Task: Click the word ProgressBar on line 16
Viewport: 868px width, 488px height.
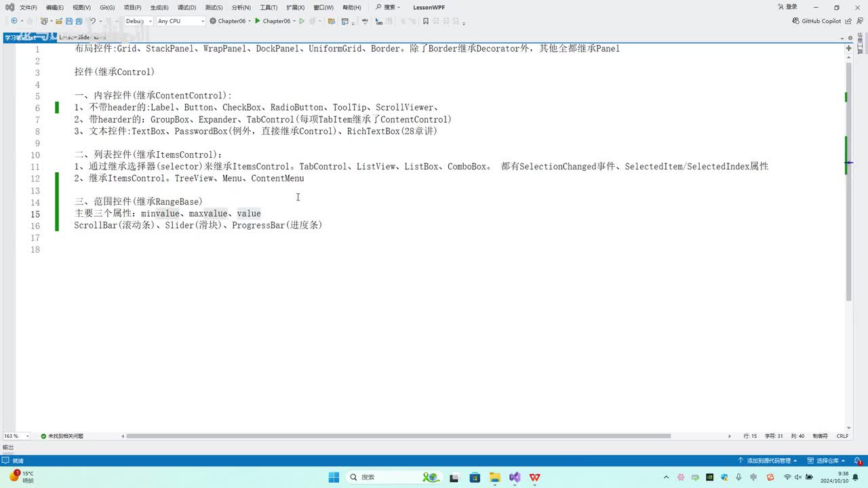Action: point(258,225)
